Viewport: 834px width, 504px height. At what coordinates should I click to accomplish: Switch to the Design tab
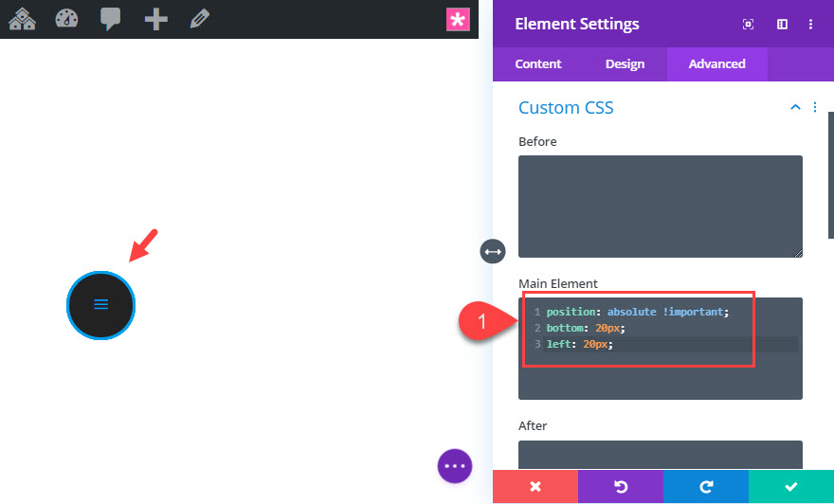(625, 63)
